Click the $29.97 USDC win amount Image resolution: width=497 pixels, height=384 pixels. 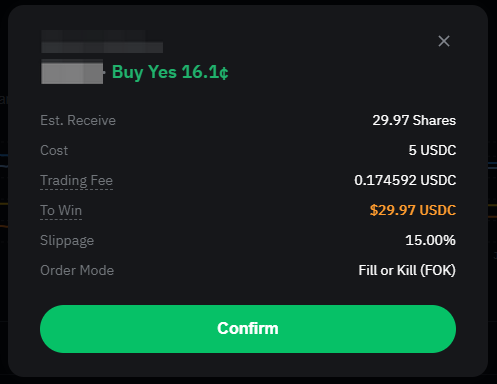click(413, 210)
